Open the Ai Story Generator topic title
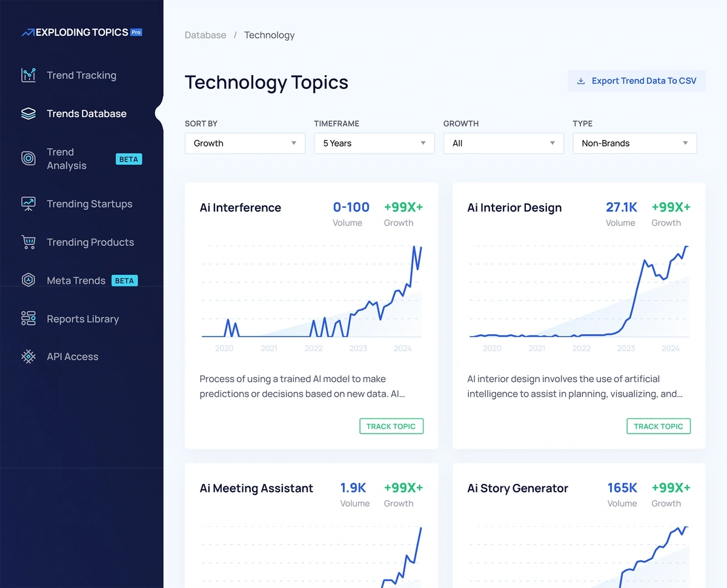Image resolution: width=727 pixels, height=588 pixels. 517,488
